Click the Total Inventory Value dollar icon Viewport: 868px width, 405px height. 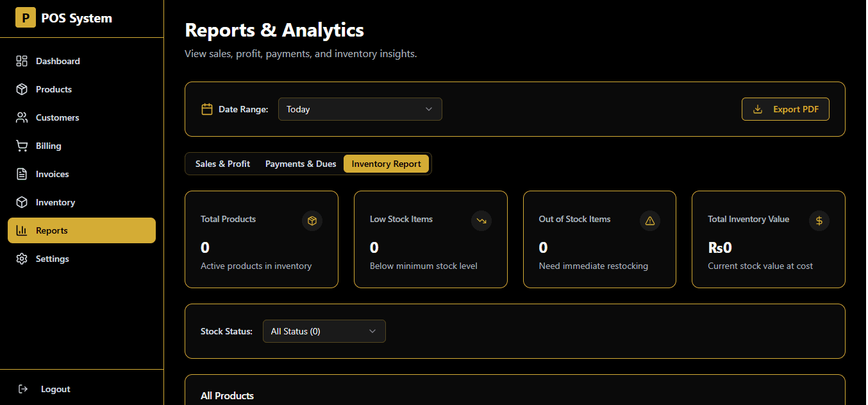819,221
